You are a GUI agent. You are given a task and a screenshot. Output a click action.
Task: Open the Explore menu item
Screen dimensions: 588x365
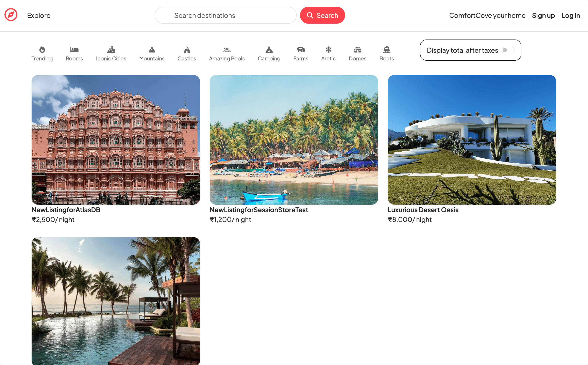click(39, 15)
